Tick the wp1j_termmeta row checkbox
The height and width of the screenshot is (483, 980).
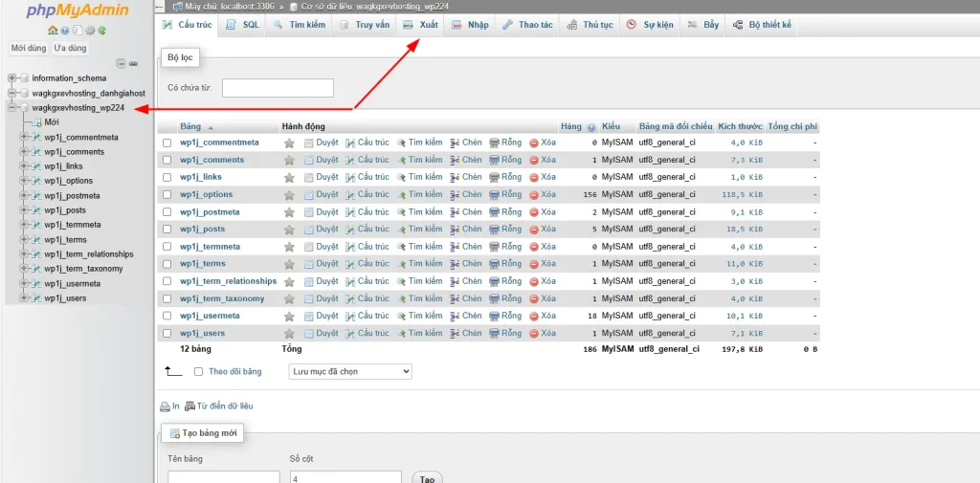[x=167, y=247]
